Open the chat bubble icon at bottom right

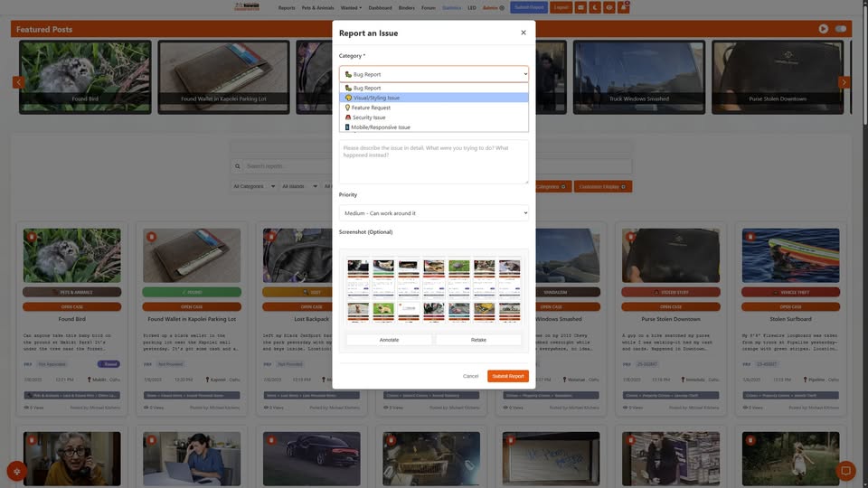pyautogui.click(x=845, y=471)
